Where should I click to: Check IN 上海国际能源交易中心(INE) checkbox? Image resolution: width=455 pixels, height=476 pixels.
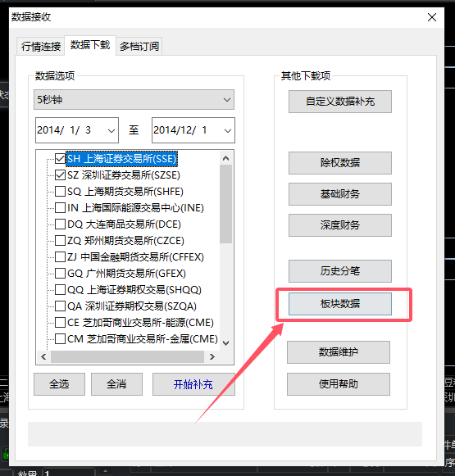(x=60, y=207)
